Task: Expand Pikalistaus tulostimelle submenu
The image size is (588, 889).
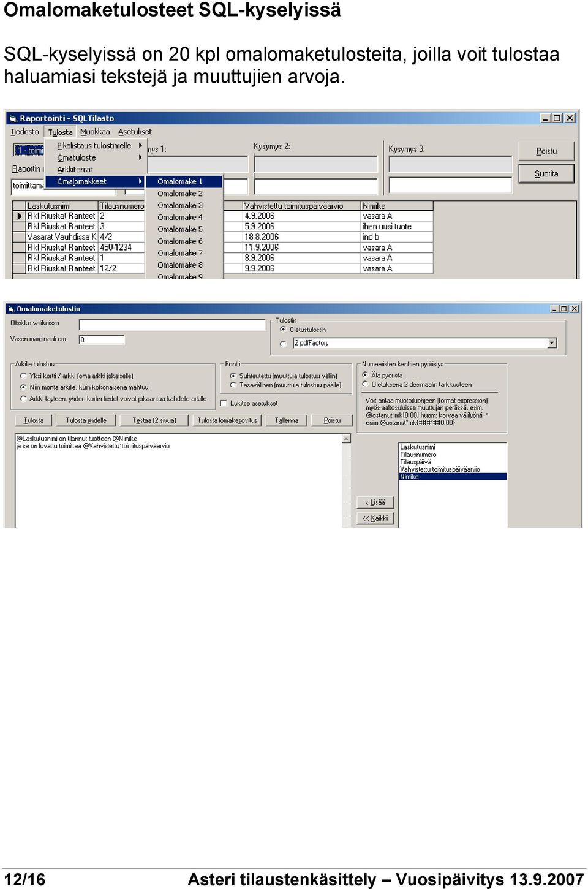Action: tap(96, 146)
